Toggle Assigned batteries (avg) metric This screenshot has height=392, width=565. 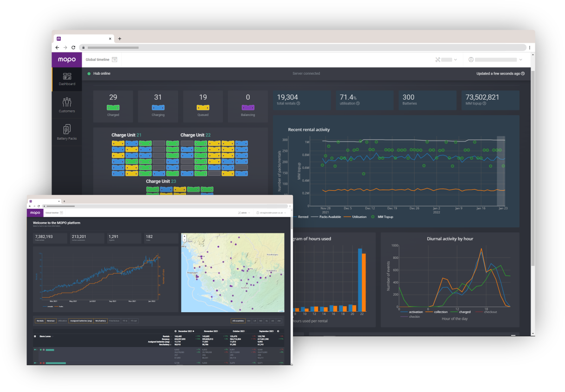tap(81, 321)
